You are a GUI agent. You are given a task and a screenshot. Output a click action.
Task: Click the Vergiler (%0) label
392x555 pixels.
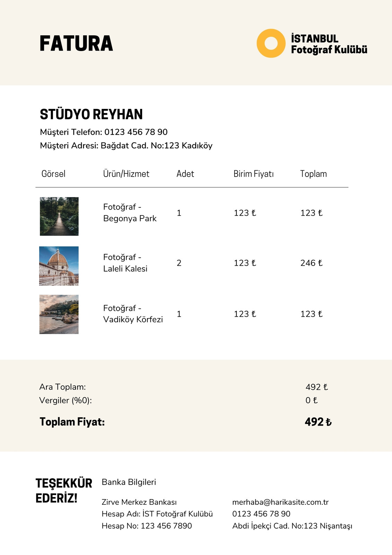pos(66,401)
